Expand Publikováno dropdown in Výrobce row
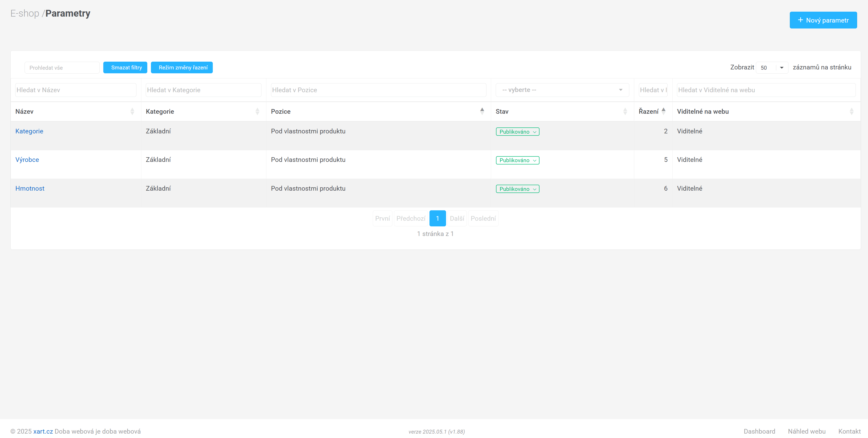 pyautogui.click(x=517, y=160)
